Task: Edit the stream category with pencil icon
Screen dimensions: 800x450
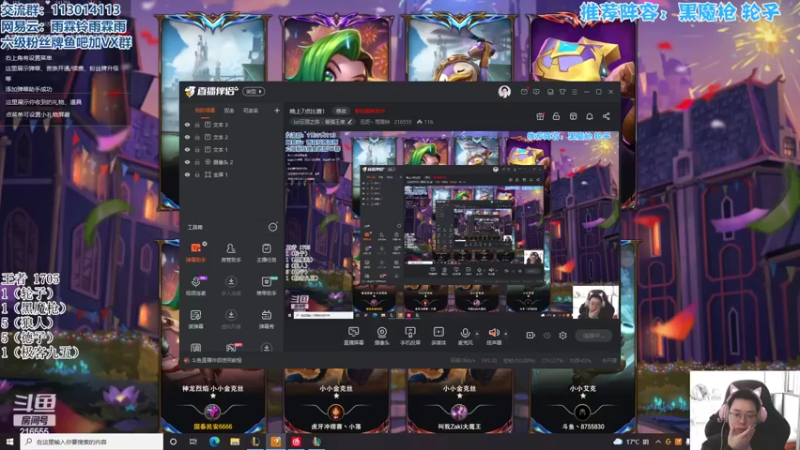Action: 349,122
